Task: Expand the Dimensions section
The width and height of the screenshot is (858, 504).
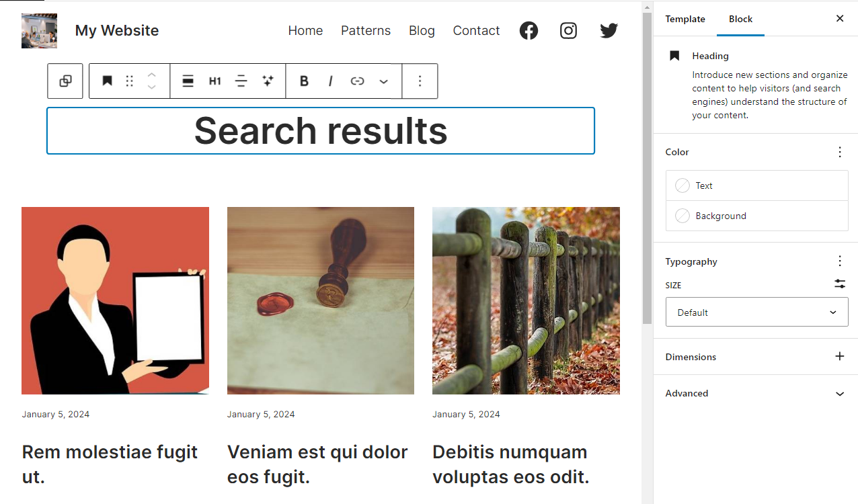Action: pos(839,356)
